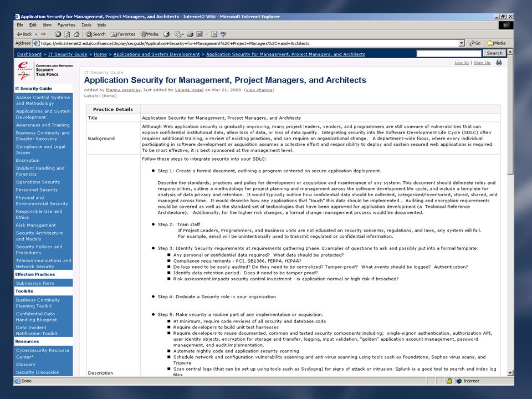The height and width of the screenshot is (399, 532).
Task: Click the view change link
Action: pos(259,90)
